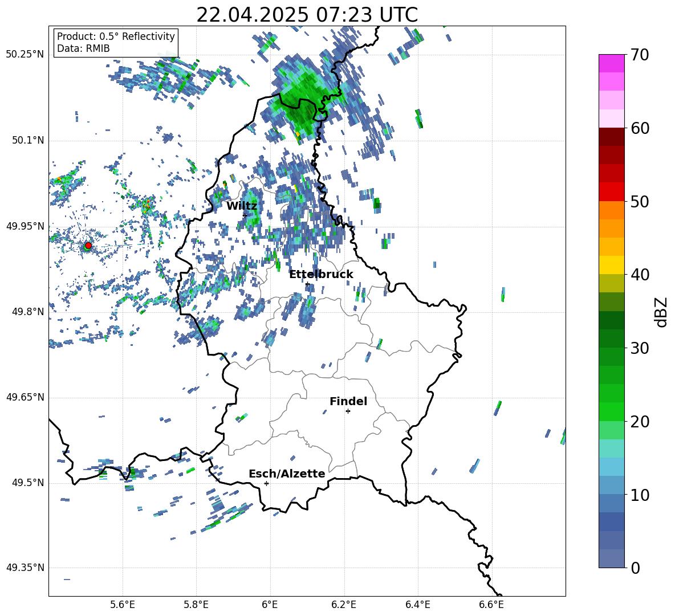Viewport: 675px width, 616px height.
Task: Click the magenta top colorbar swatch
Action: 612,63
